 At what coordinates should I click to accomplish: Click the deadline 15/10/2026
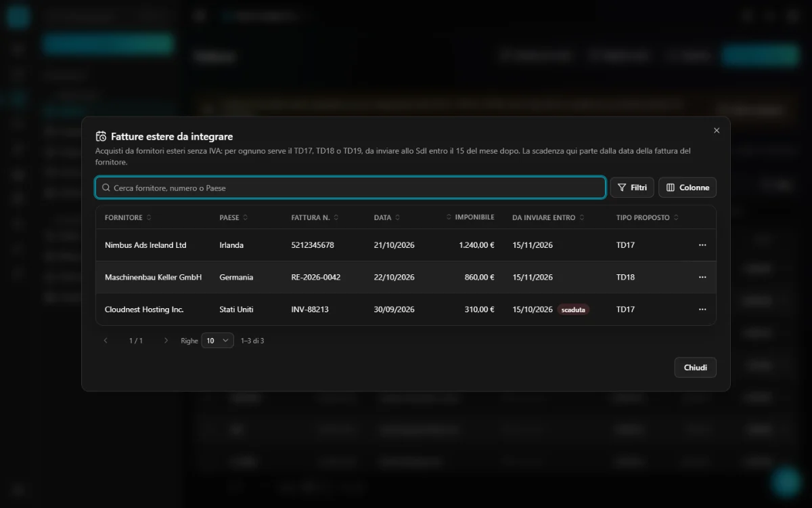coord(533,310)
